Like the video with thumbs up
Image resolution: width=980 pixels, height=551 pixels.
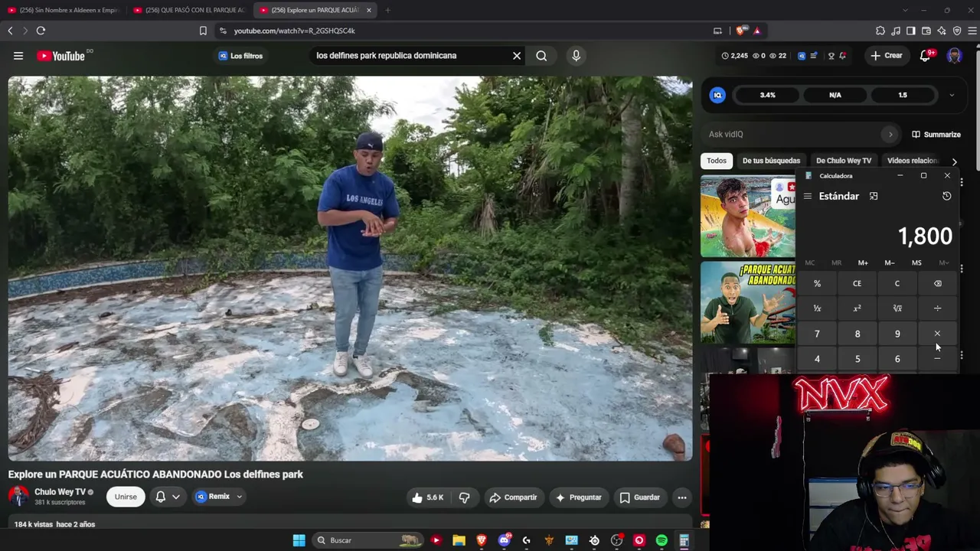coord(427,497)
